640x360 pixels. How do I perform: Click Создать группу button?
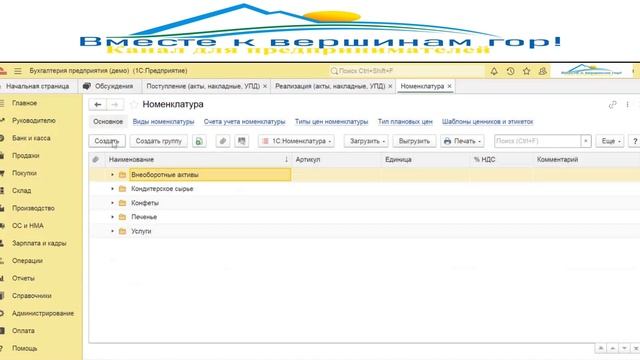point(158,141)
